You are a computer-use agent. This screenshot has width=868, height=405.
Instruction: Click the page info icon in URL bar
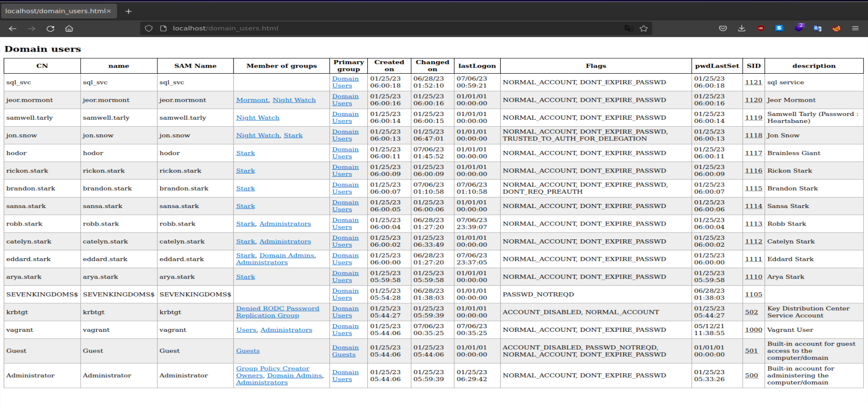163,29
